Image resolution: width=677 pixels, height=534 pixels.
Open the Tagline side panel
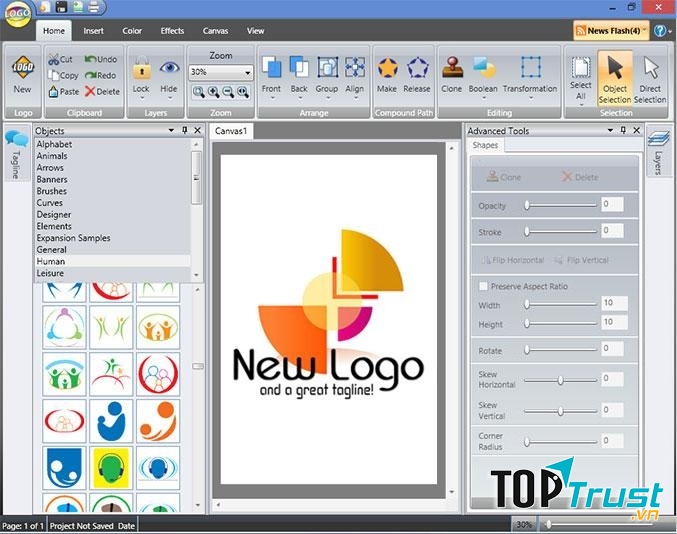click(16, 155)
